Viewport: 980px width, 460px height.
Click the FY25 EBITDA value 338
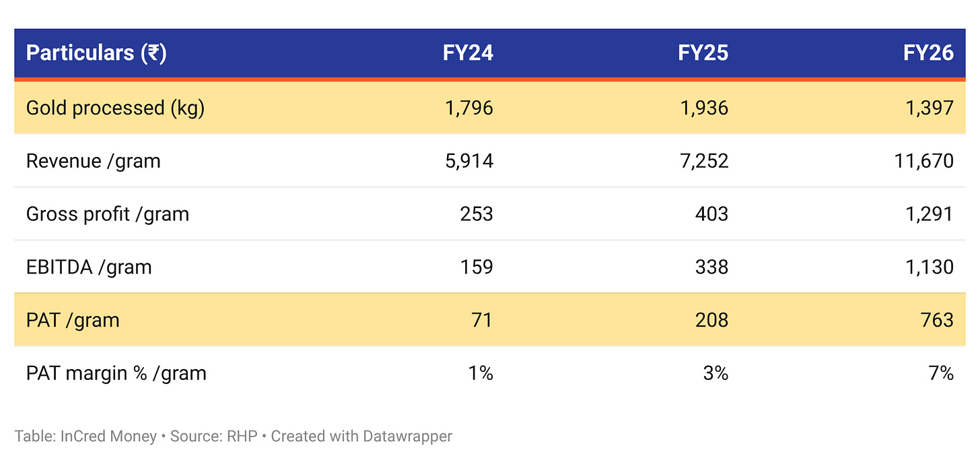(711, 267)
